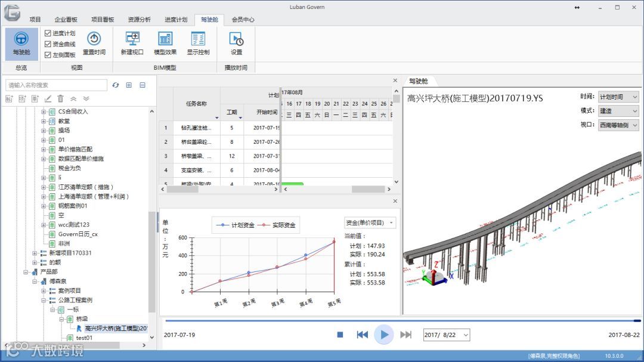
Task: Open the 2017/8/22 date picker dropdown
Action: 466,335
